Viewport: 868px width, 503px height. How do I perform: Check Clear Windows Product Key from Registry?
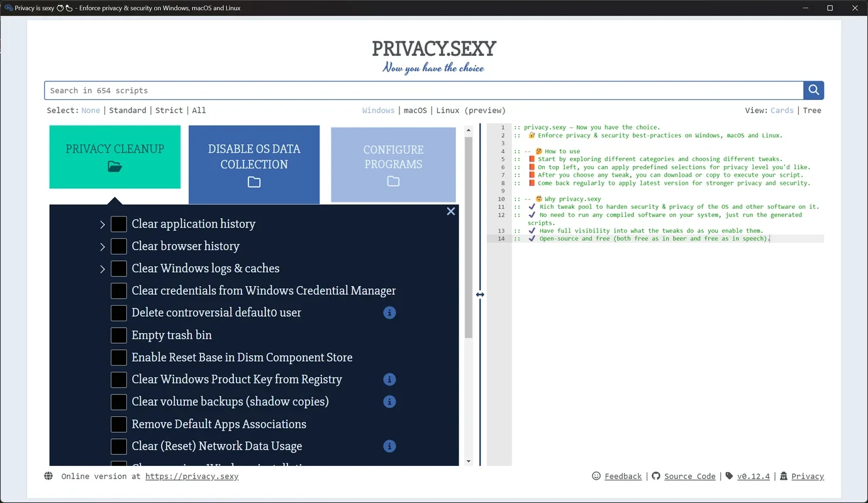[119, 379]
